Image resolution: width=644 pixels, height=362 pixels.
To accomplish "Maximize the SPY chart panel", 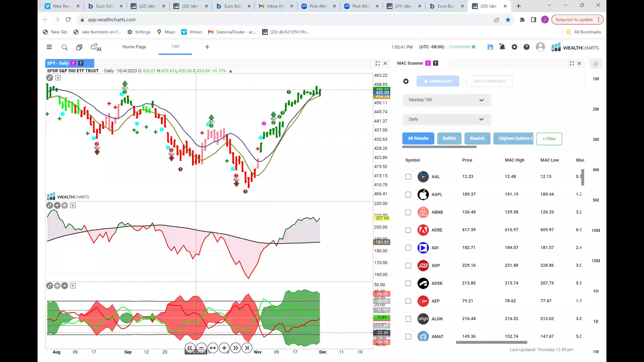I will (x=378, y=63).
